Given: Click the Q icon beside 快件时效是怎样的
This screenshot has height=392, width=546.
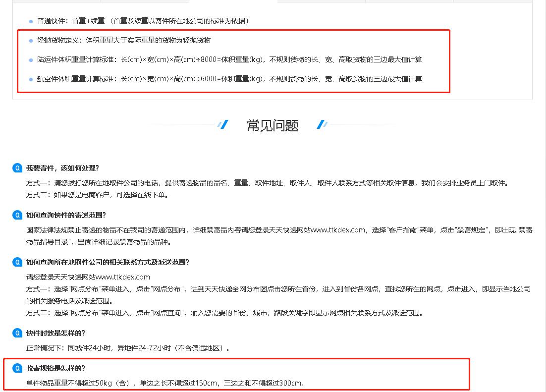Looking at the screenshot, I should coord(16,333).
